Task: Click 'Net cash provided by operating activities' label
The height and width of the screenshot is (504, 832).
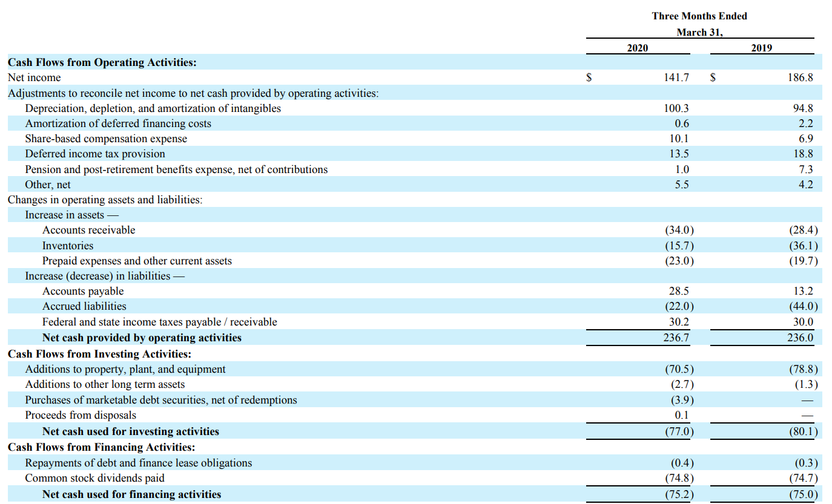Action: tap(142, 338)
